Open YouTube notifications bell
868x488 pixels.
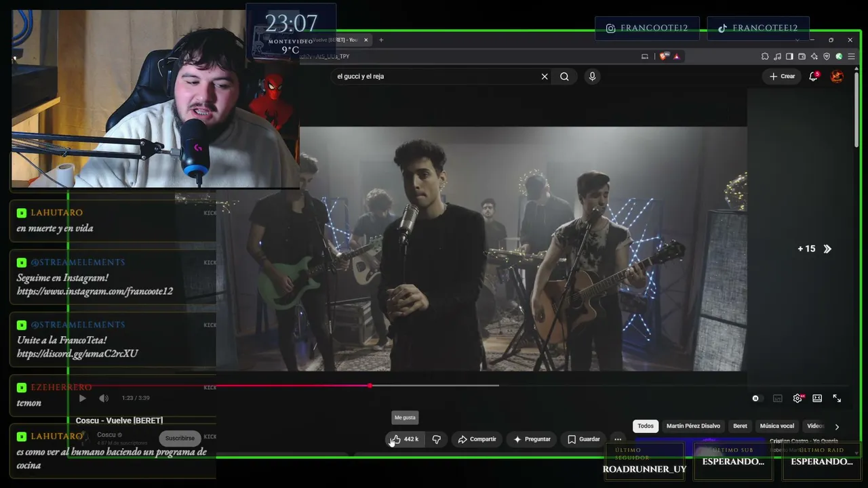click(813, 77)
